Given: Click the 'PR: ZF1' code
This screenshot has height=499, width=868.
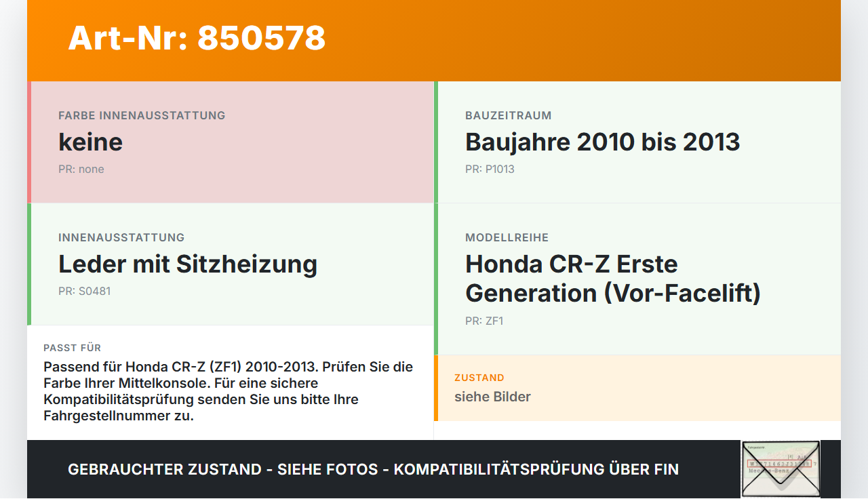Looking at the screenshot, I should tap(484, 321).
